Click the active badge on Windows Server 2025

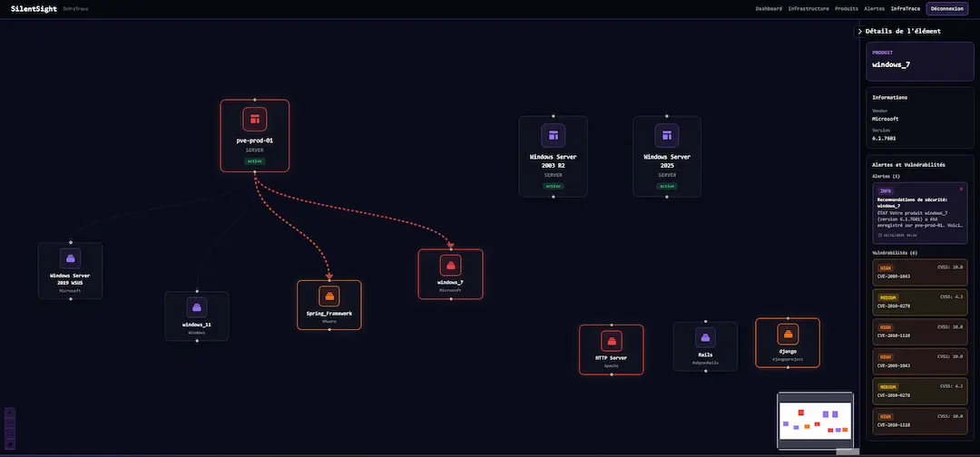(x=667, y=186)
